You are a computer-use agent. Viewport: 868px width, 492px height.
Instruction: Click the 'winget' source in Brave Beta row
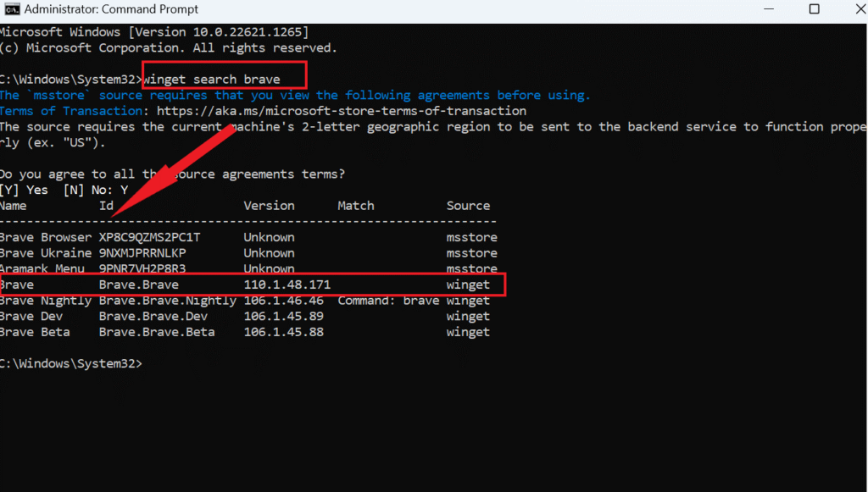tap(468, 332)
